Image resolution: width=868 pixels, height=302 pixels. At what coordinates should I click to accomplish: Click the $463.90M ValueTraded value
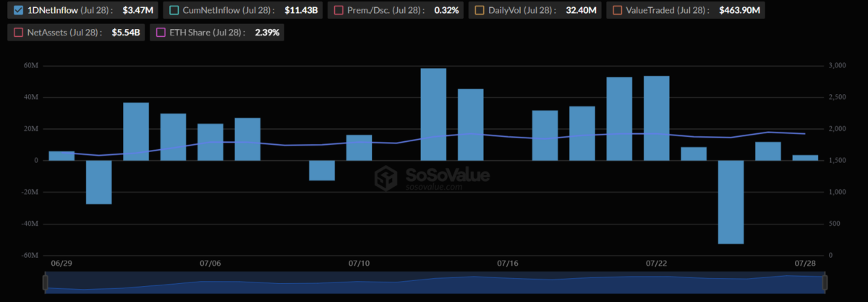739,11
